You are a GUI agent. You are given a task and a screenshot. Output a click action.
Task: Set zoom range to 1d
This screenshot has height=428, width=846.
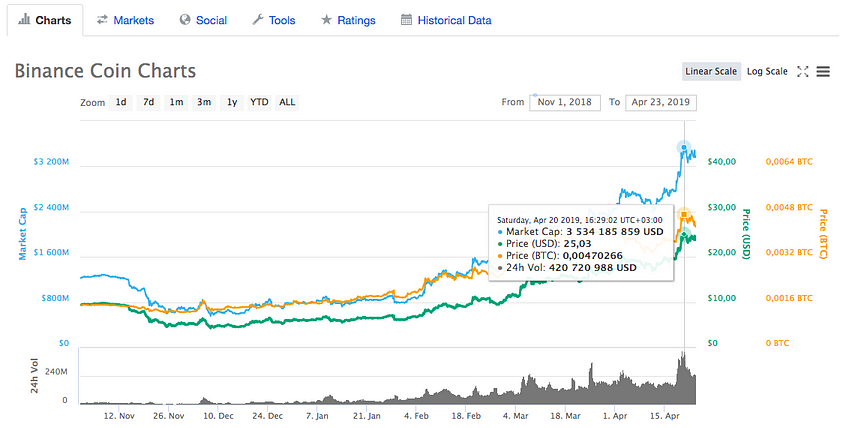pyautogui.click(x=121, y=102)
